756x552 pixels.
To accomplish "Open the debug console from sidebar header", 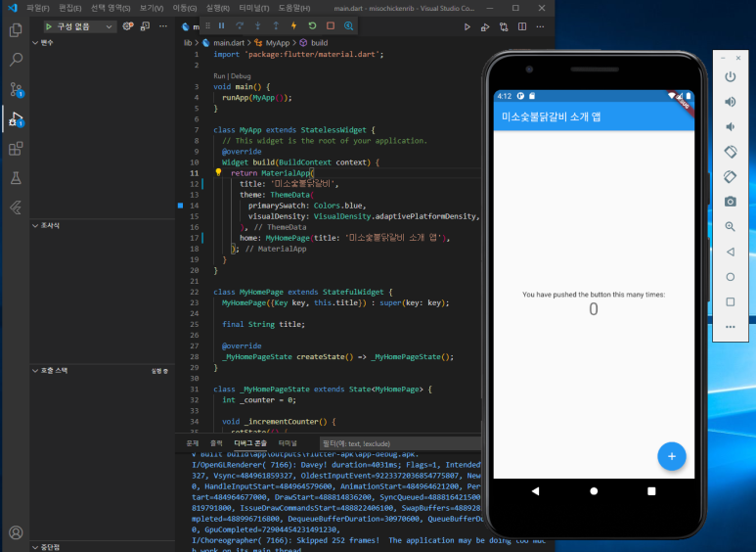I will coord(145,26).
